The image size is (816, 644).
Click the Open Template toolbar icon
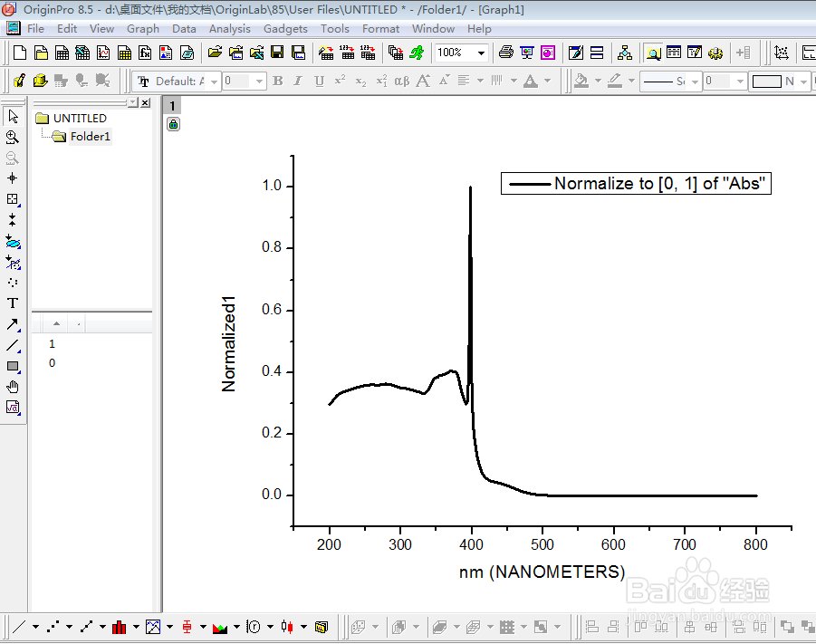tap(235, 53)
